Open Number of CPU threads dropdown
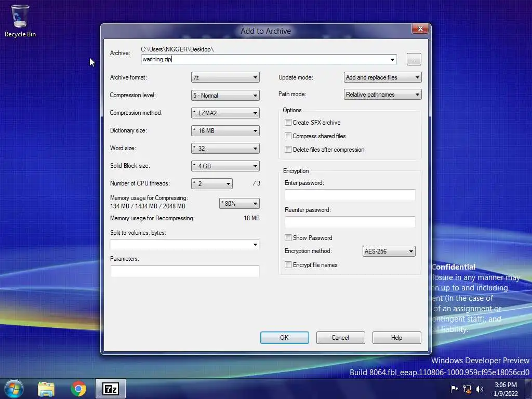 click(212, 183)
